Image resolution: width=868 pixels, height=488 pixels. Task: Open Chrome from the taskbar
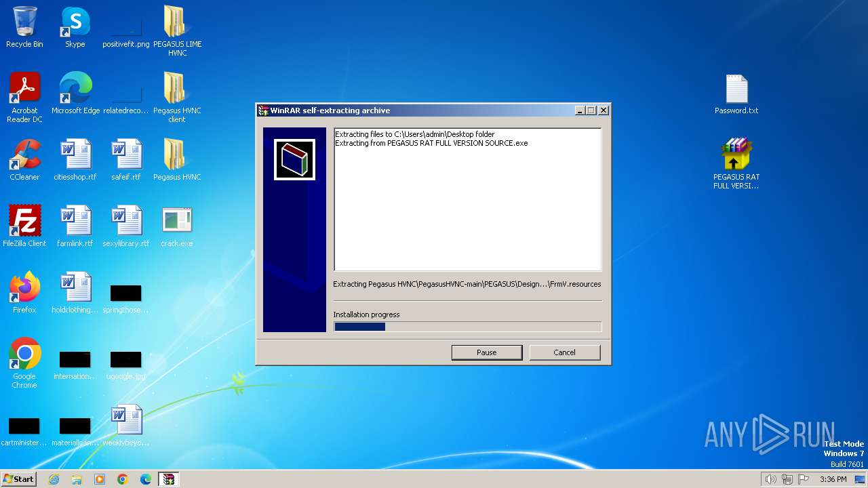tap(123, 479)
